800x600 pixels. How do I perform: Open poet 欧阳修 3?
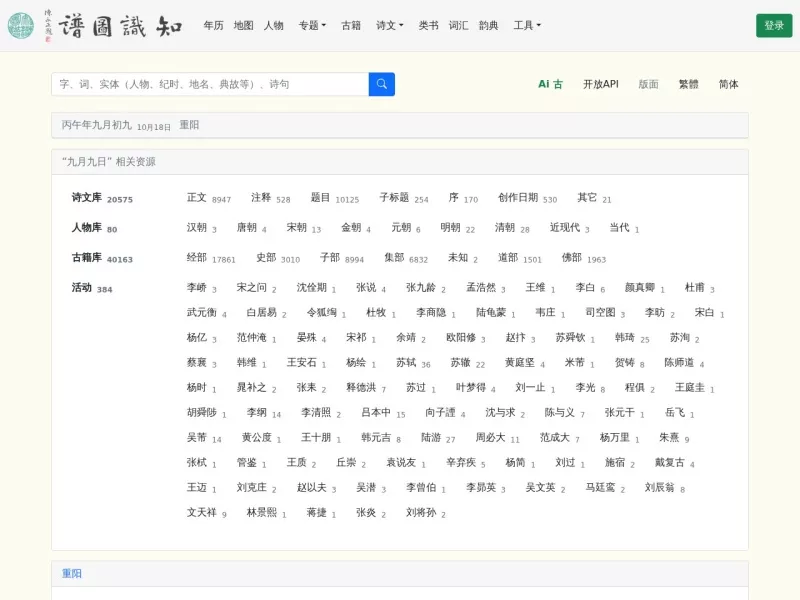coord(466,338)
